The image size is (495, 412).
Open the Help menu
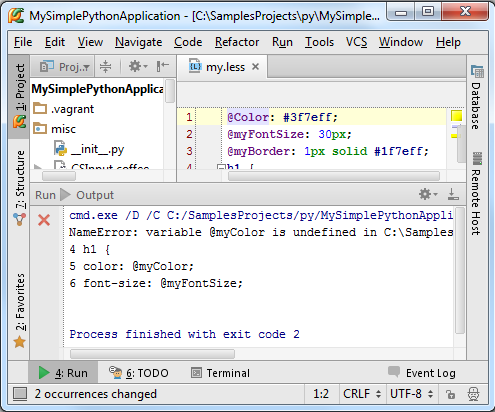pos(448,42)
